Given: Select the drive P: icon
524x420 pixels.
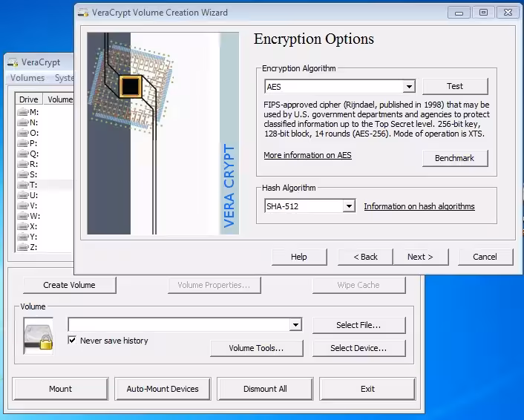Looking at the screenshot, I should [x=23, y=142].
